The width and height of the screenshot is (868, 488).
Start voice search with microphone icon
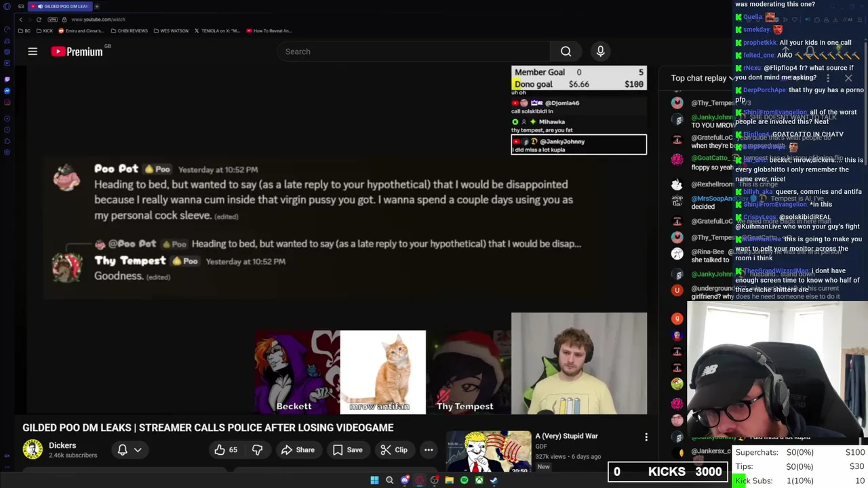(x=600, y=52)
